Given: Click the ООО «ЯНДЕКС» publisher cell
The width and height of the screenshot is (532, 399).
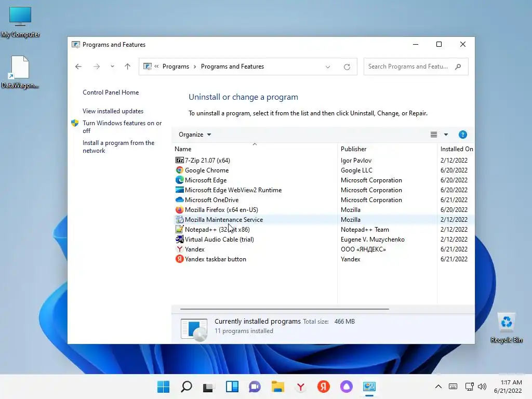Looking at the screenshot, I should coord(363,249).
